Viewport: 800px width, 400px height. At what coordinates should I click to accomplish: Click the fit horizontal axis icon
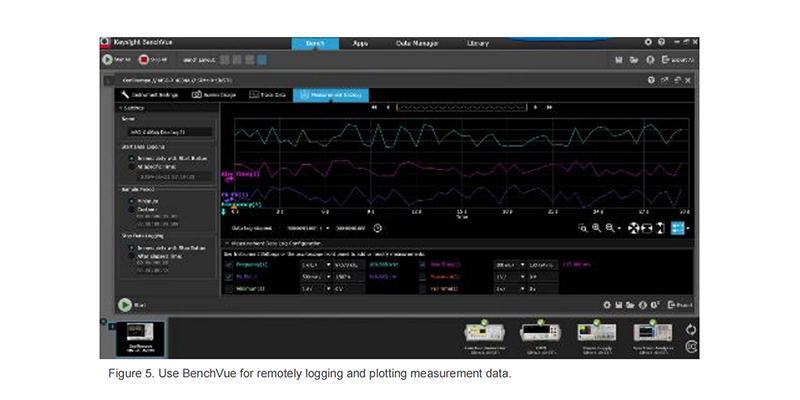(x=647, y=228)
